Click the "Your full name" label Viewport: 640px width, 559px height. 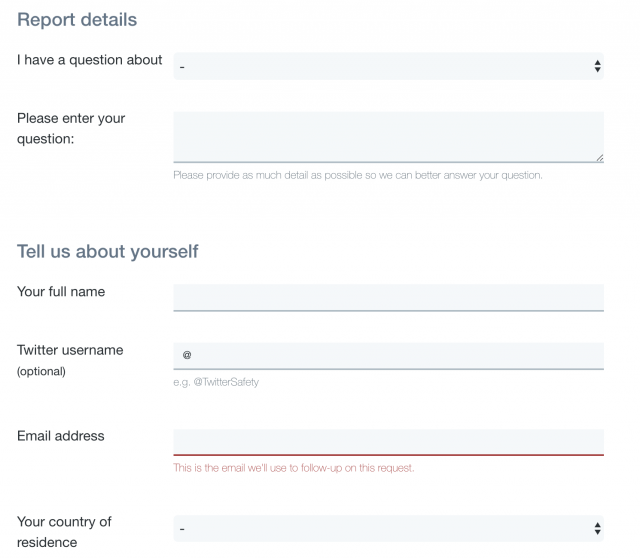click(x=61, y=292)
